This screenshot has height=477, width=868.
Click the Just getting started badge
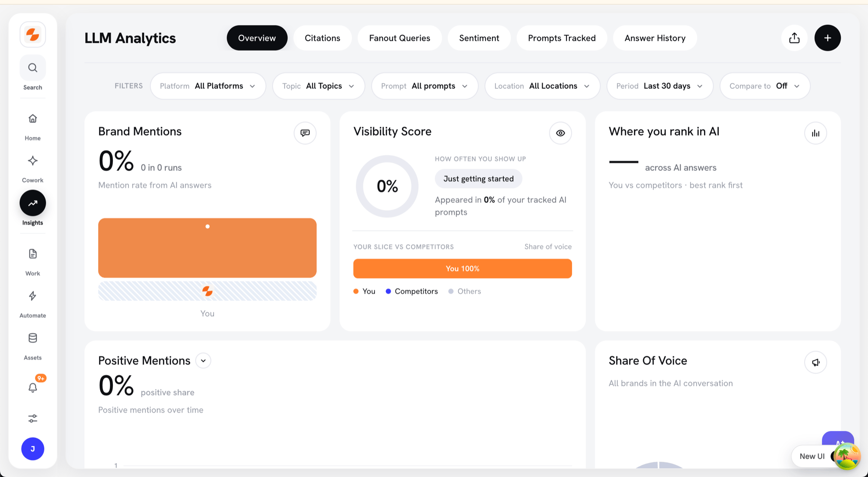(478, 179)
